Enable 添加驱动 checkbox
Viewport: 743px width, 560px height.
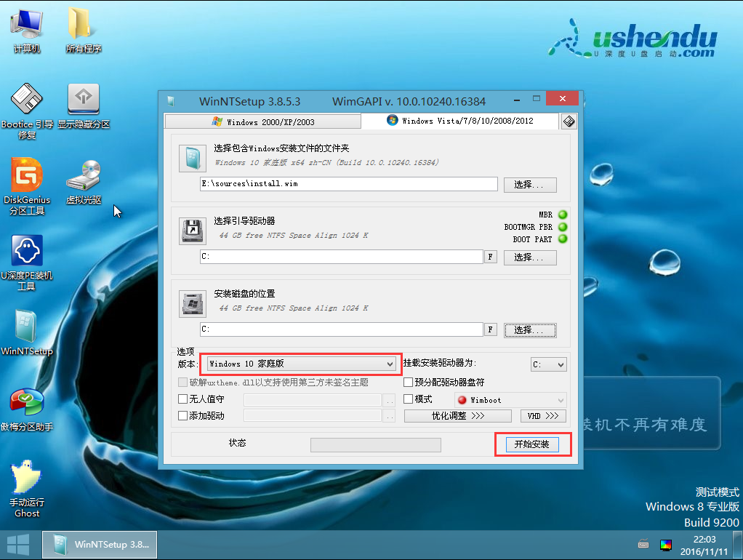pos(182,416)
